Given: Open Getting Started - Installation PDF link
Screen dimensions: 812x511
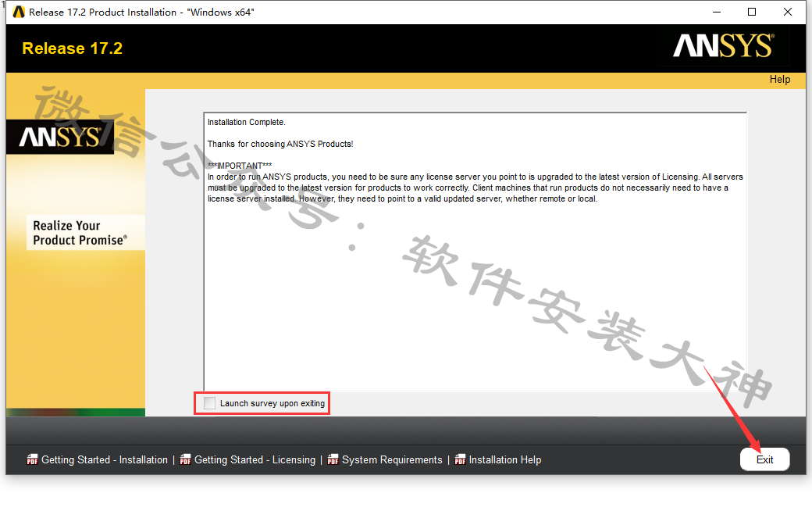Looking at the screenshot, I should 105,459.
